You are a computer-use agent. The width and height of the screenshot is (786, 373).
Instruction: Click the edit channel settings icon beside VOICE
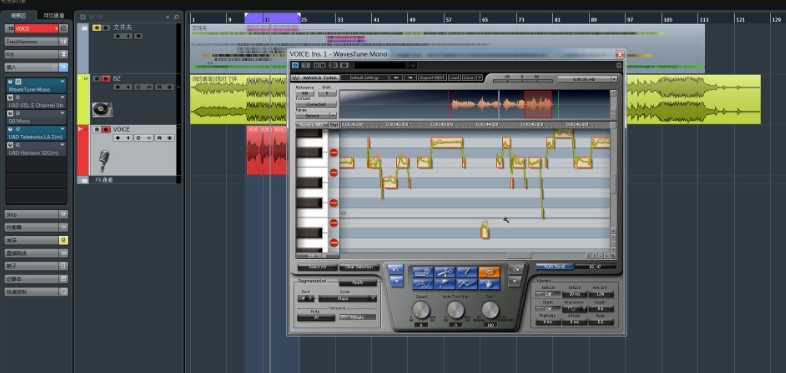[64, 29]
